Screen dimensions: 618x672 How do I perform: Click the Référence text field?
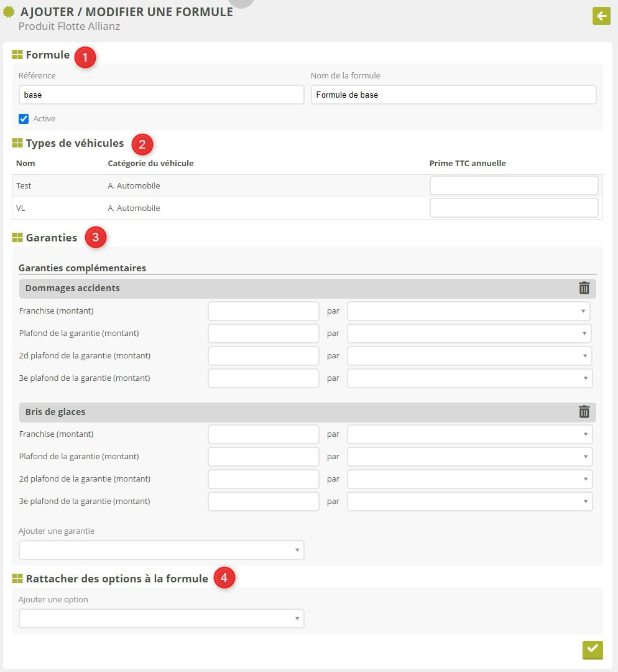[x=161, y=95]
